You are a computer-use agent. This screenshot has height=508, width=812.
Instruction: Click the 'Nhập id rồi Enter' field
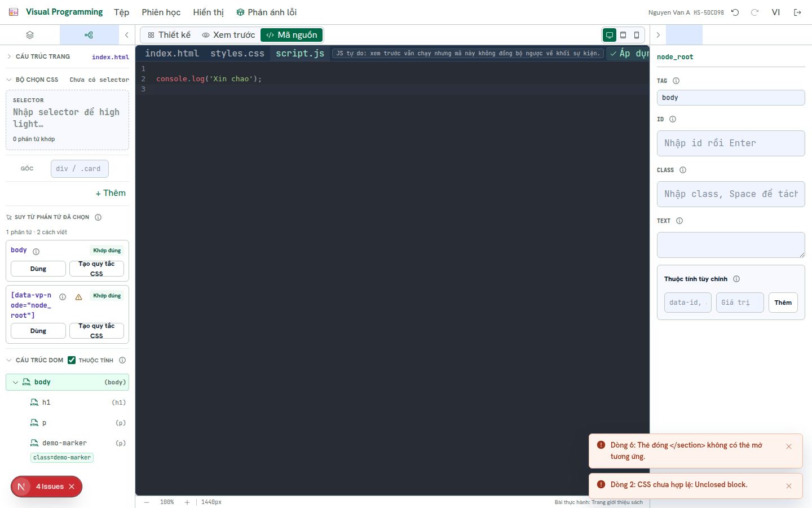pyautogui.click(x=731, y=143)
